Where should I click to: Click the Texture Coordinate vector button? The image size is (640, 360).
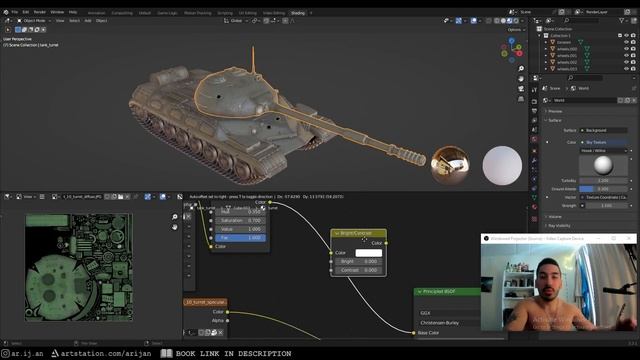(603, 197)
